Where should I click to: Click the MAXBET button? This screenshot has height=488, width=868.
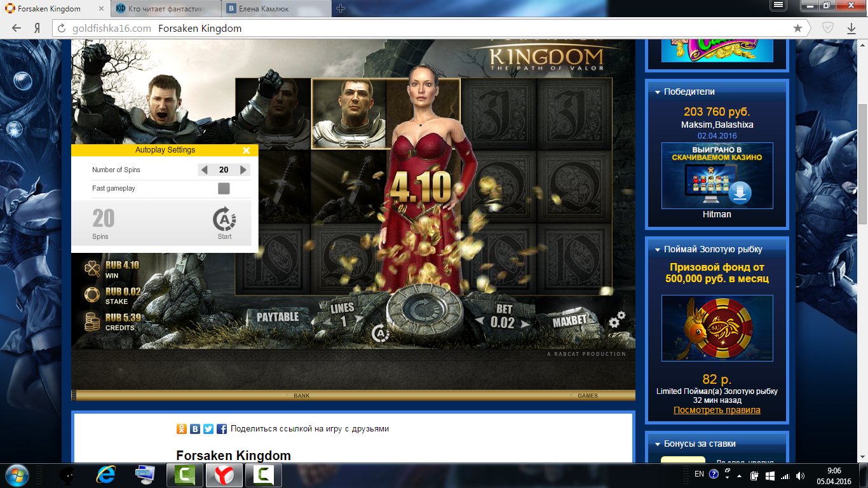(x=569, y=321)
